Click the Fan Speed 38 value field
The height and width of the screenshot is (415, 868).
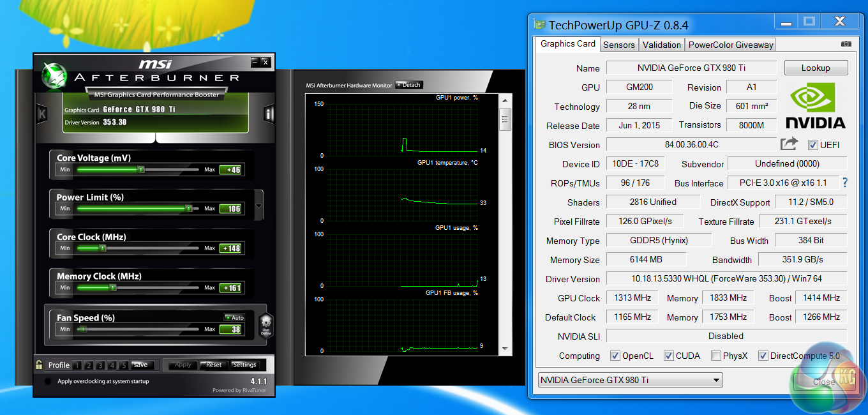coord(230,329)
